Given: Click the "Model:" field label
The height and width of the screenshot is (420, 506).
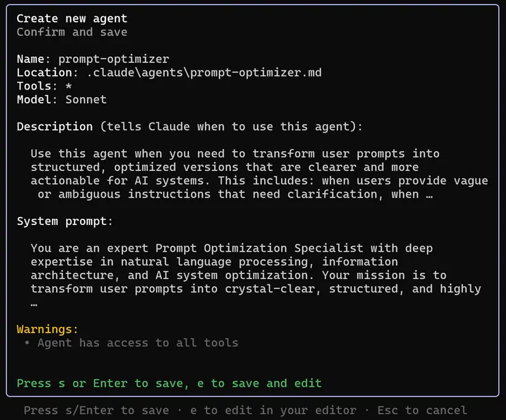Looking at the screenshot, I should [38, 100].
